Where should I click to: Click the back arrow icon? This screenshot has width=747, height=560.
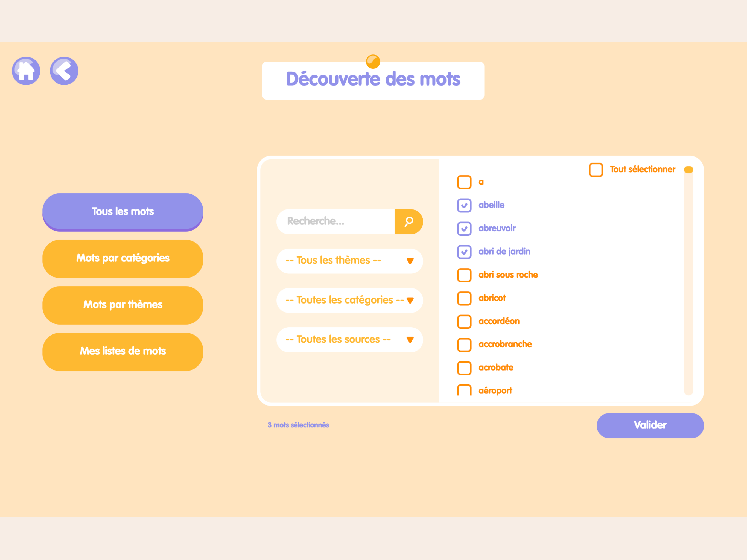point(64,71)
